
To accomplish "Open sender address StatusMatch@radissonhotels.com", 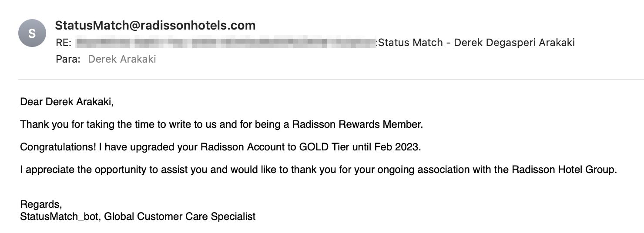I will (x=155, y=26).
